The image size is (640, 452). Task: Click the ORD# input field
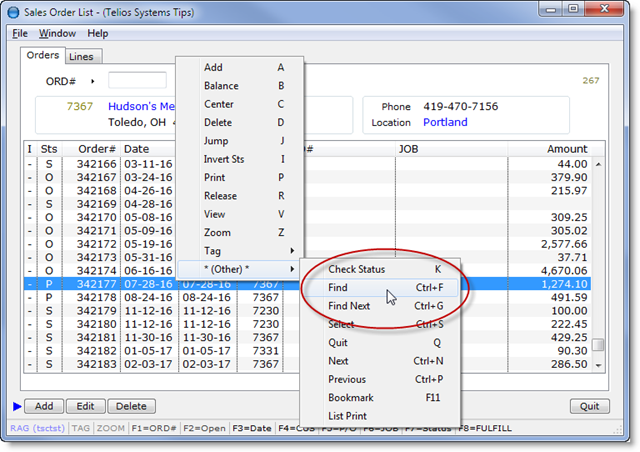[x=137, y=80]
